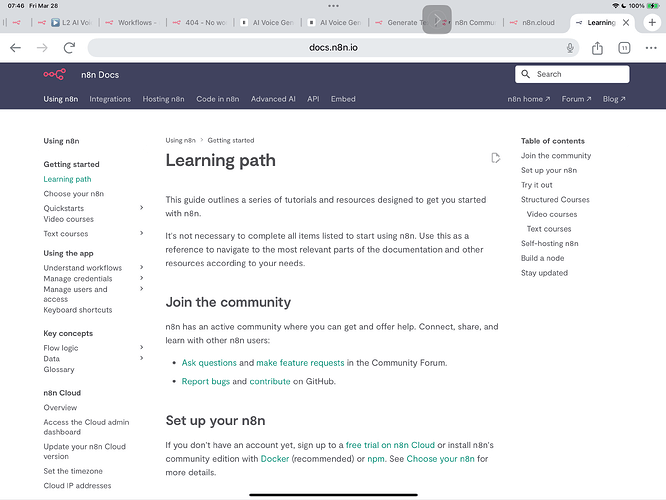This screenshot has width=666, height=500.
Task: Click Report bugs link
Action: [206, 381]
